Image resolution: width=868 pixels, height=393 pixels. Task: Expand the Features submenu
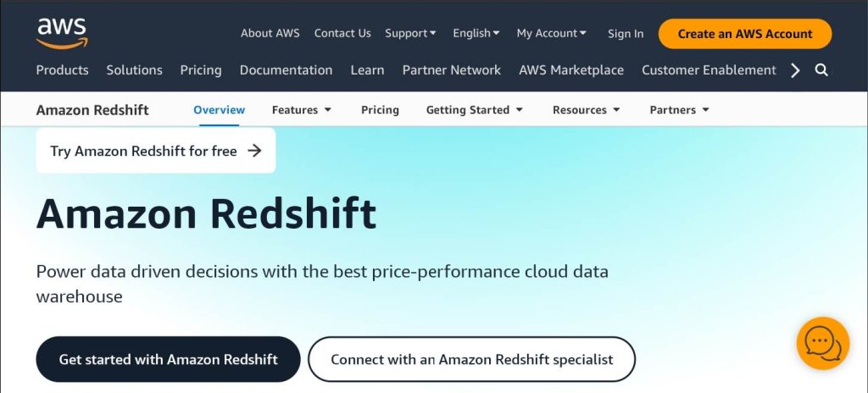pyautogui.click(x=301, y=110)
